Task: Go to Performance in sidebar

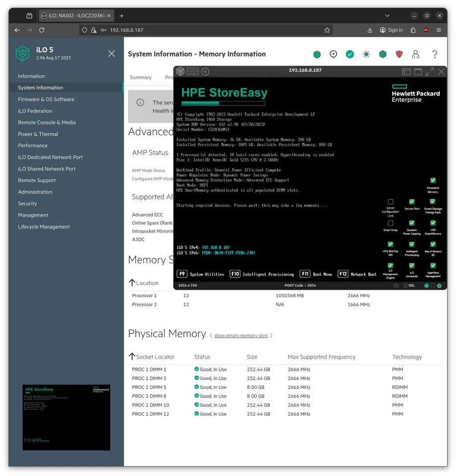Action: [32, 145]
